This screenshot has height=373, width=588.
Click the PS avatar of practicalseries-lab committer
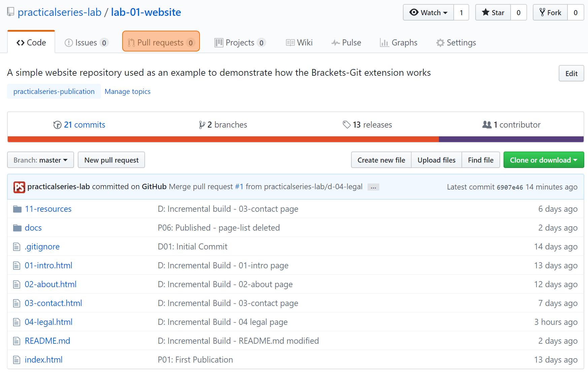[19, 187]
